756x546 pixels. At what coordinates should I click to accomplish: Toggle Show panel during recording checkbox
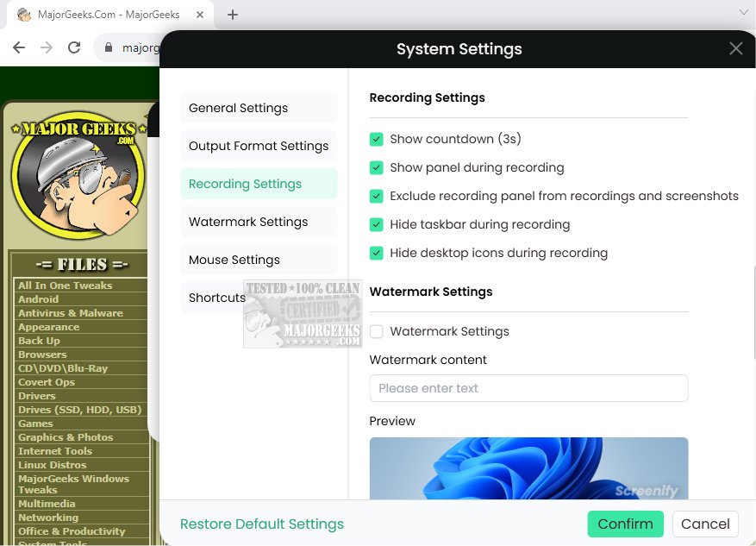point(376,168)
